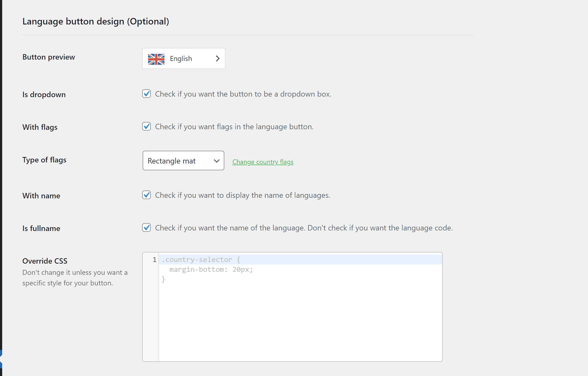Click the UK flag icon in button preview
Image resolution: width=588 pixels, height=376 pixels.
point(157,58)
